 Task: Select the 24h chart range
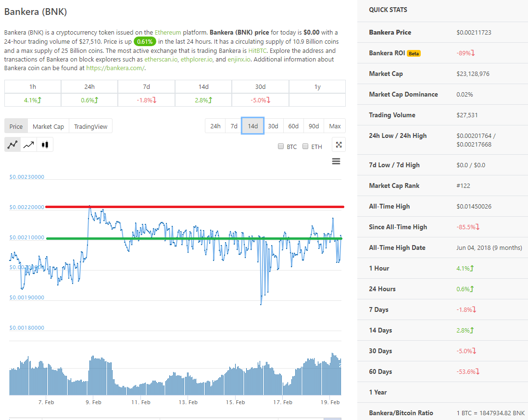[x=215, y=126]
